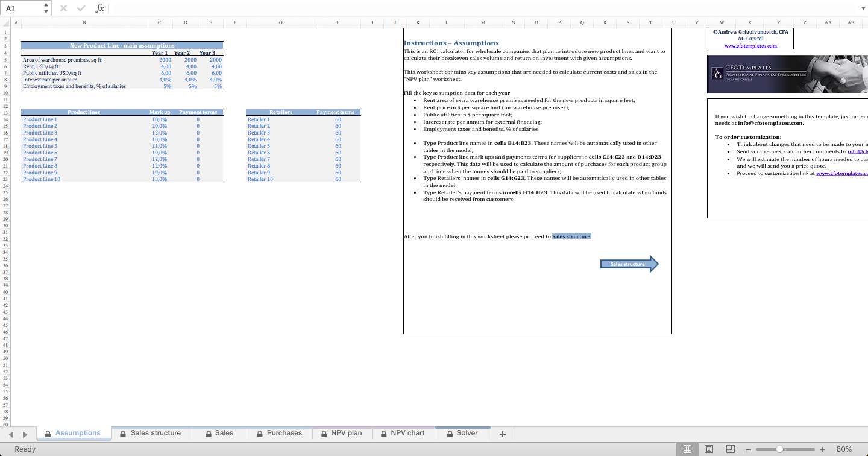
Task: Click the Name Box showing A1
Action: tap(22, 8)
